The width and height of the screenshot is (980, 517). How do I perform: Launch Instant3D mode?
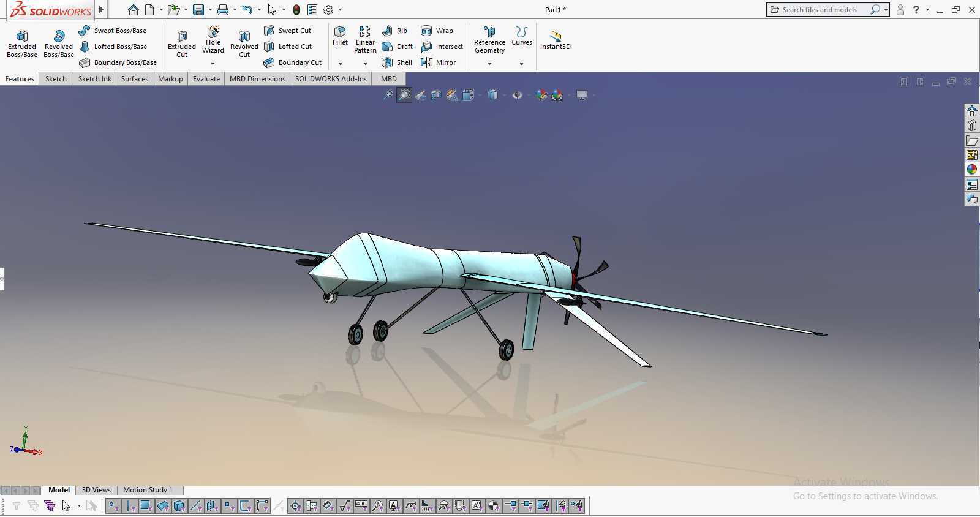click(x=555, y=39)
